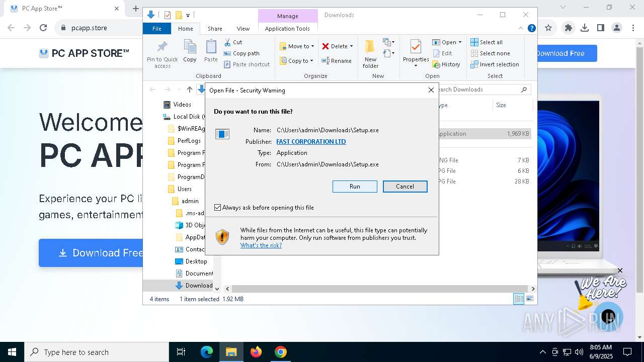Click the Paste icon in the ribbon
This screenshot has width=644, height=362.
211,51
